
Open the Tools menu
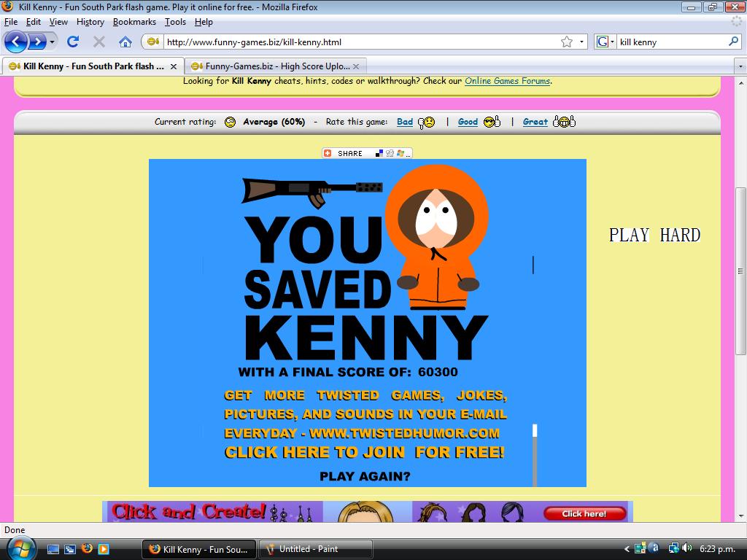click(175, 22)
